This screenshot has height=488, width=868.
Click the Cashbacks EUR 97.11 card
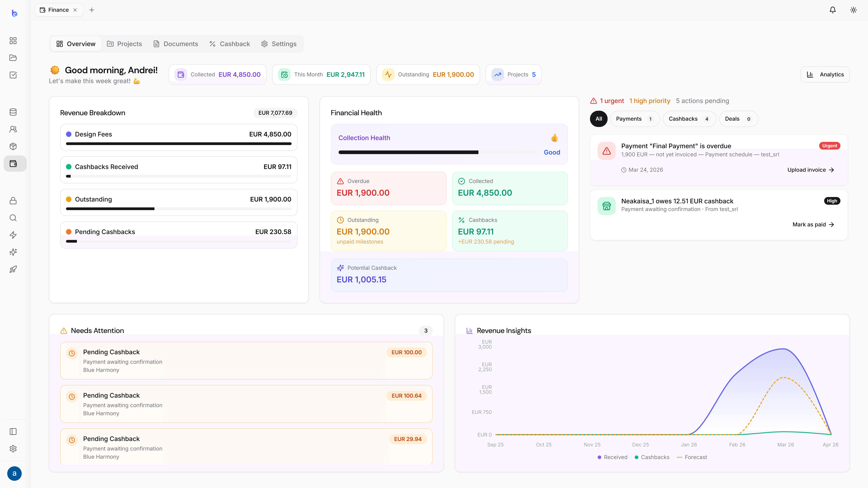pyautogui.click(x=510, y=231)
